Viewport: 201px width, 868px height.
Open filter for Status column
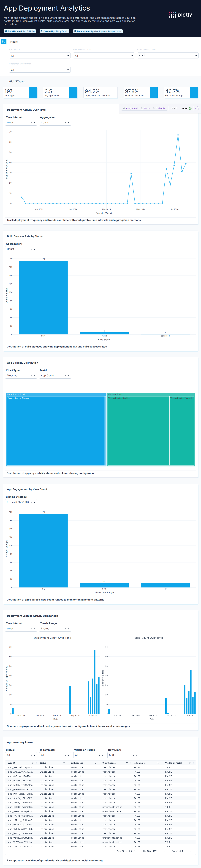[64, 763]
